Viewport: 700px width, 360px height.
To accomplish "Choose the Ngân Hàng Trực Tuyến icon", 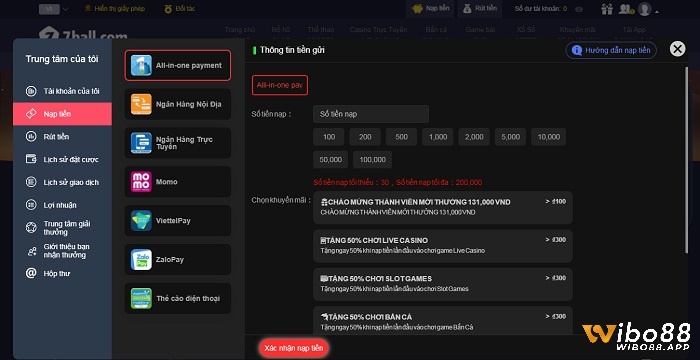I will [x=141, y=143].
